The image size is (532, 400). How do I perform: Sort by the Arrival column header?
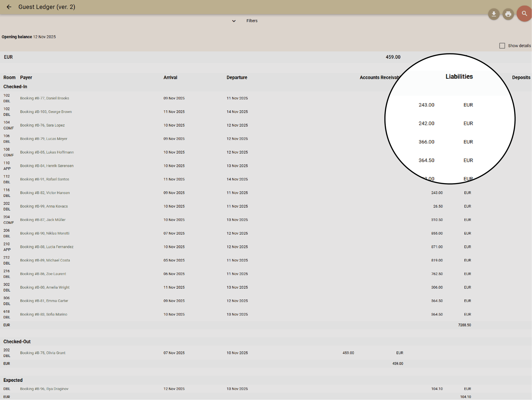(170, 77)
